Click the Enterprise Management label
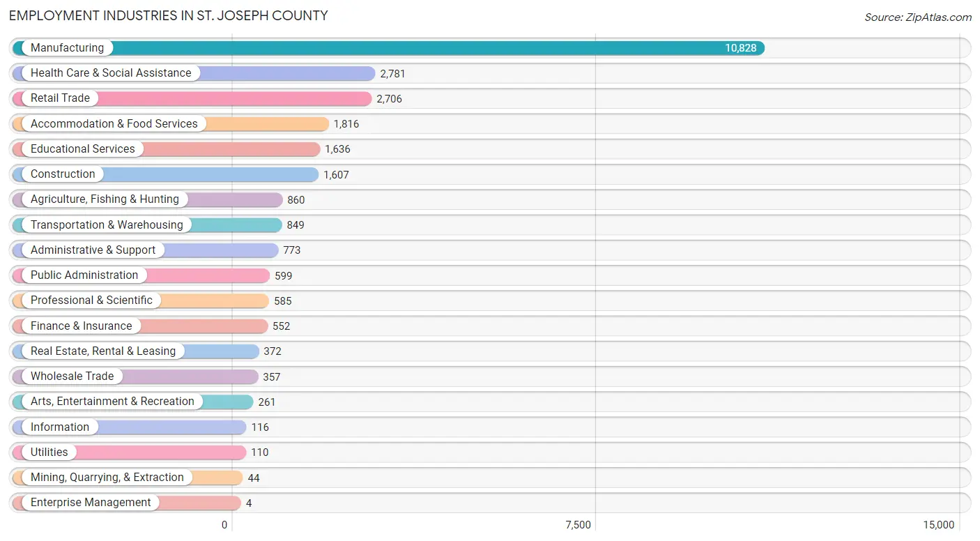Viewport: 980px width, 541px height. [91, 503]
